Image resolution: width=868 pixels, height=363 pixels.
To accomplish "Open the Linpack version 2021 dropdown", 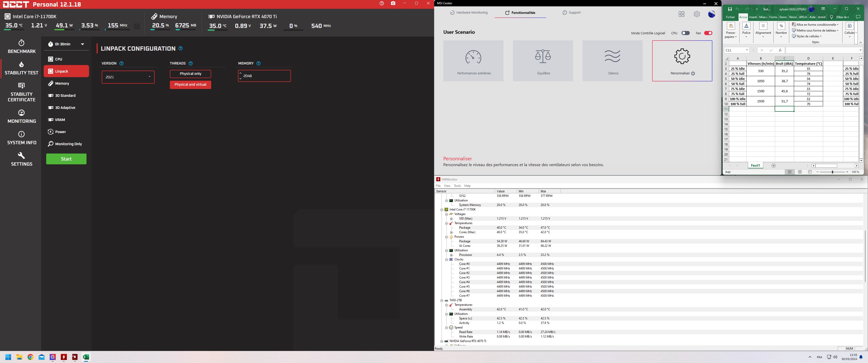I will 128,77.
